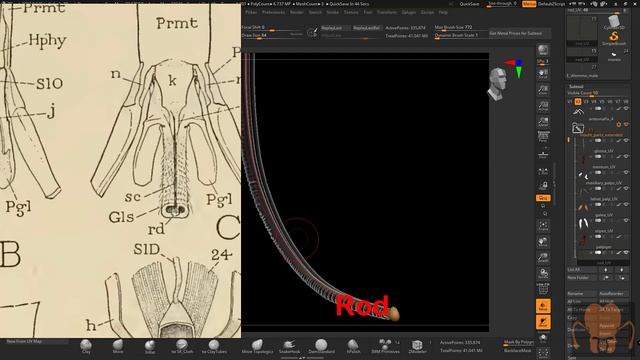Adjust the Draw Size slider
Image resolution: width=640 pixels, height=360 pixels.
point(272,36)
